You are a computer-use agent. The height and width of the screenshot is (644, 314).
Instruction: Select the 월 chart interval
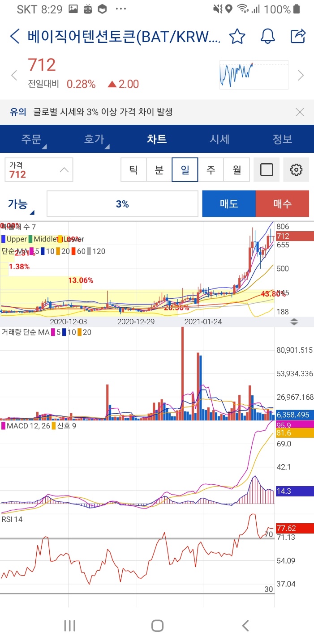tap(237, 169)
